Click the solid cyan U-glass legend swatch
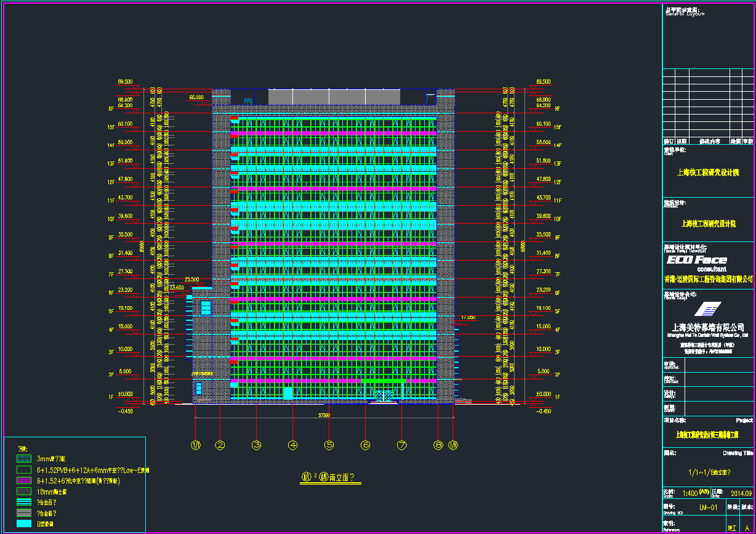This screenshot has height=534, width=756. (24, 524)
